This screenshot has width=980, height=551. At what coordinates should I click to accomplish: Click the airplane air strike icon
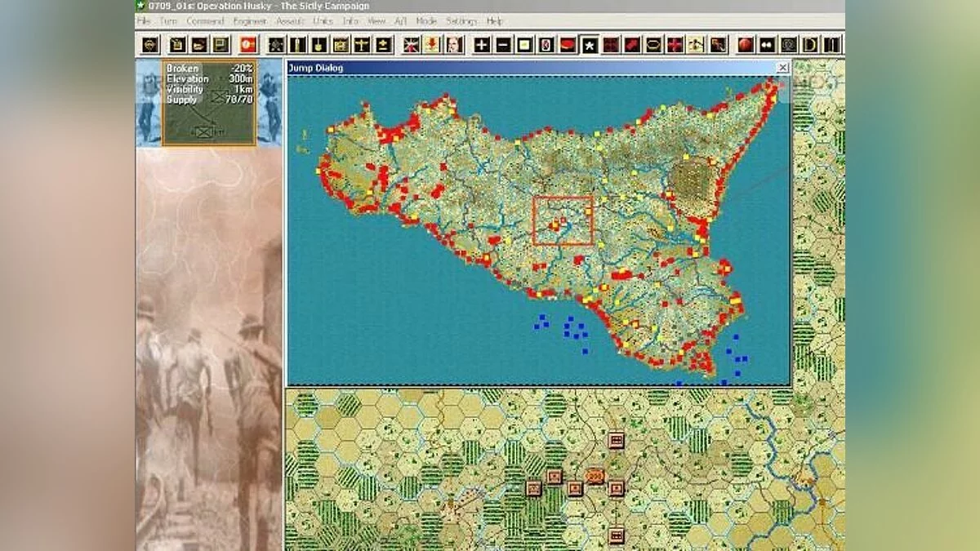coord(362,44)
